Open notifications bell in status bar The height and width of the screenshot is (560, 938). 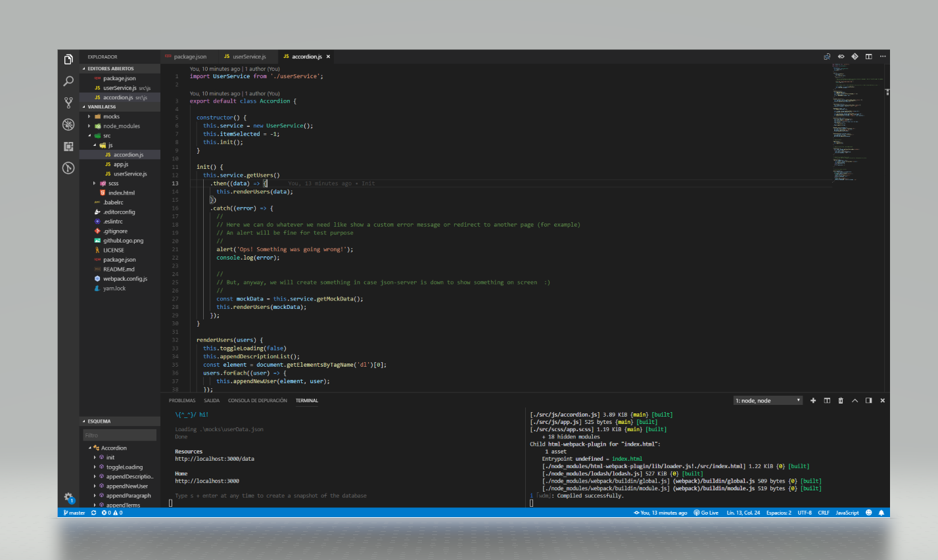pyautogui.click(x=881, y=513)
